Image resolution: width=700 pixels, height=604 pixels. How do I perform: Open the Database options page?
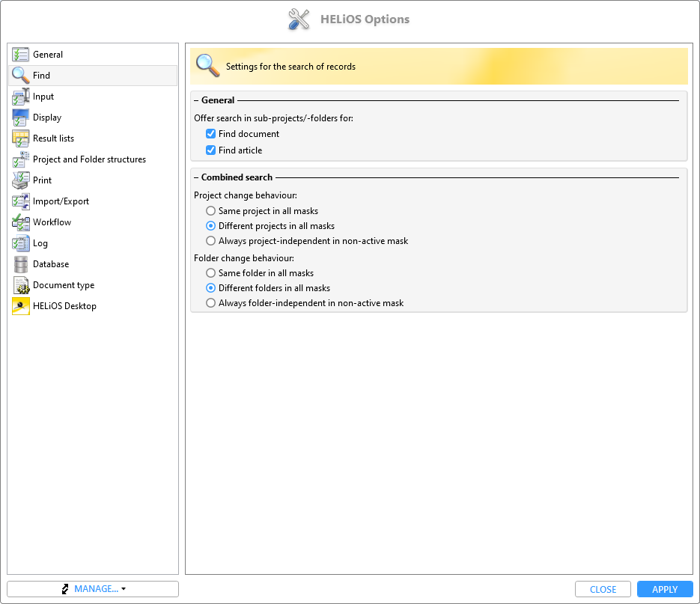pos(93,264)
